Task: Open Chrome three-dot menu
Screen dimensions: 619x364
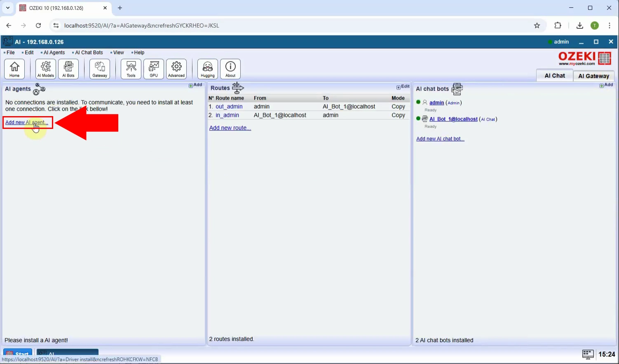Action: click(610, 26)
